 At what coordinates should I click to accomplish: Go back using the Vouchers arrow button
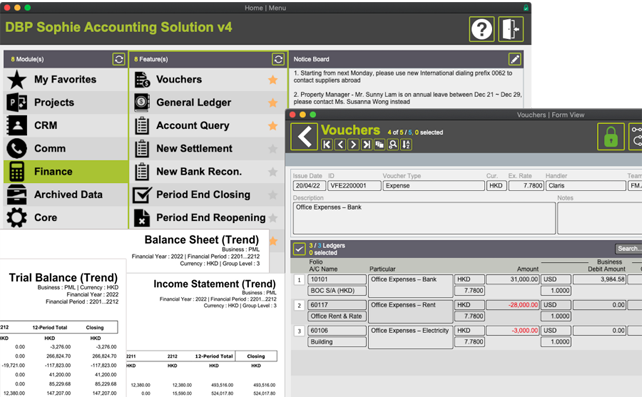tap(304, 137)
